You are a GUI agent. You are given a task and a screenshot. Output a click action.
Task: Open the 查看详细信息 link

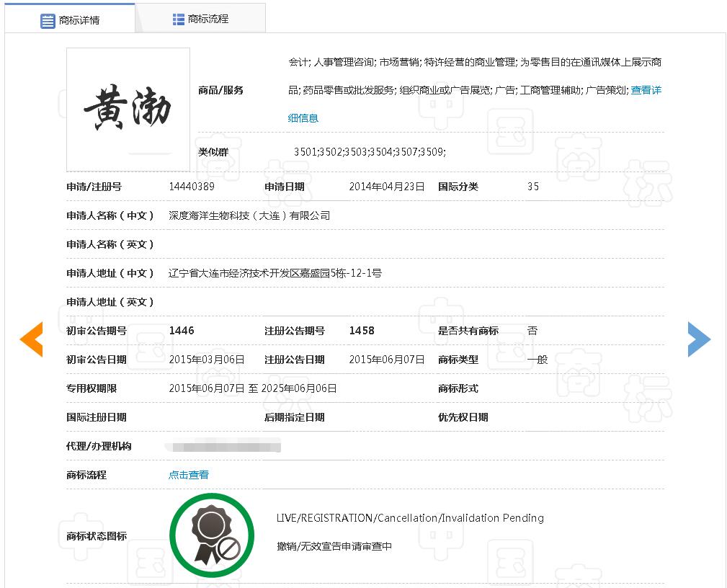(646, 90)
